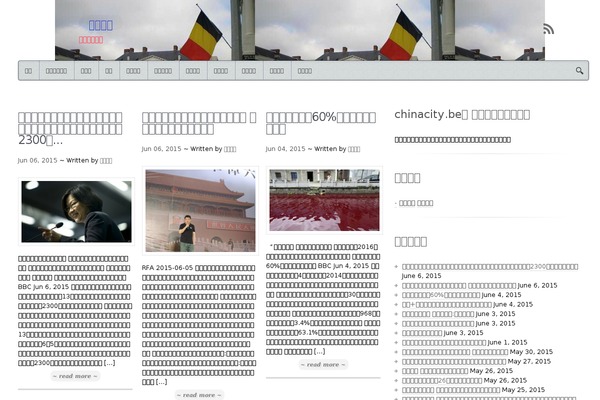
Task: Open thumbnail of red-colored river
Action: [324, 200]
